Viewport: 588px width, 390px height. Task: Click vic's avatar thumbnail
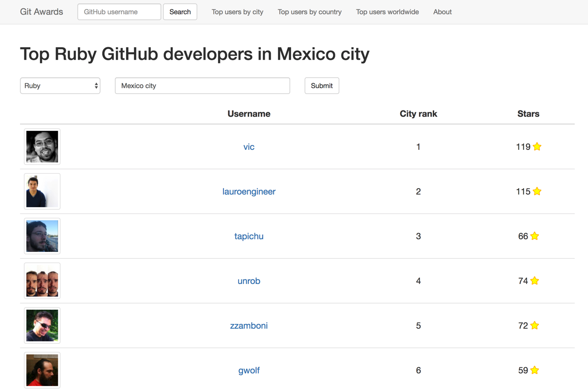click(x=42, y=146)
